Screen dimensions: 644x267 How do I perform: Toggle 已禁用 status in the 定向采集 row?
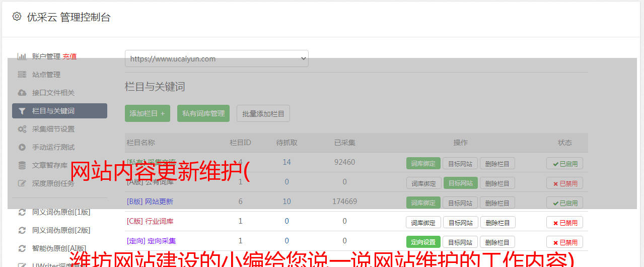pyautogui.click(x=565, y=242)
